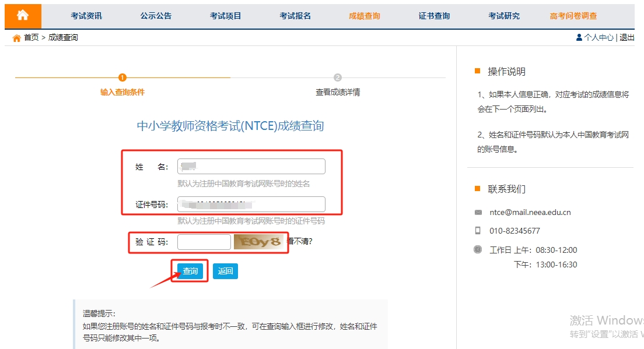Screen dimensions: 644x349
Task: Click the orange home icon in the navigation bar
Action: (x=22, y=16)
